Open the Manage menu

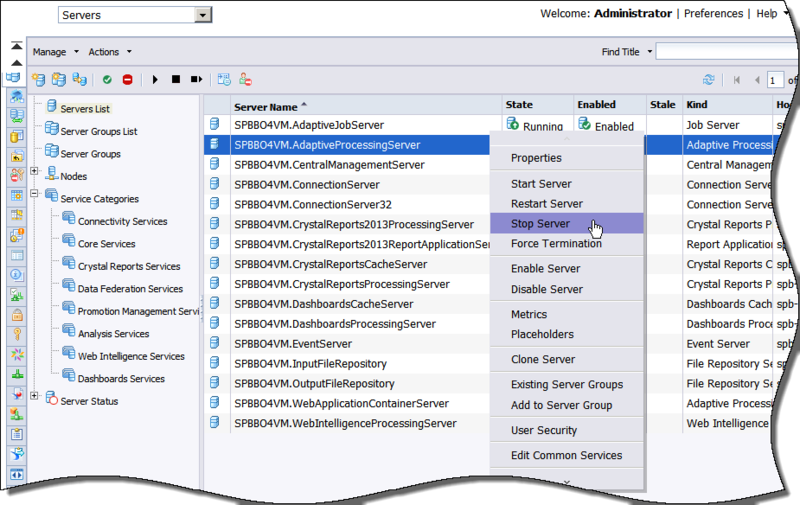pos(56,52)
